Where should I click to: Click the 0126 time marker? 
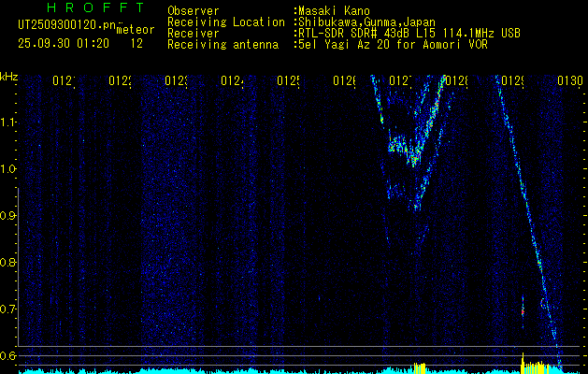tap(344, 80)
